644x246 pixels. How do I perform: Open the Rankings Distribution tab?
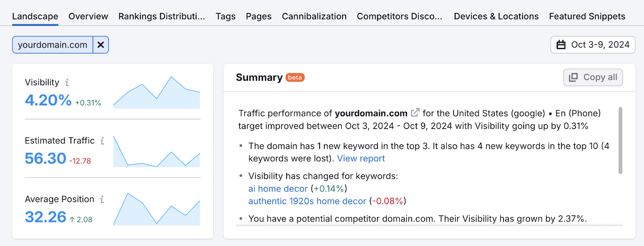161,16
